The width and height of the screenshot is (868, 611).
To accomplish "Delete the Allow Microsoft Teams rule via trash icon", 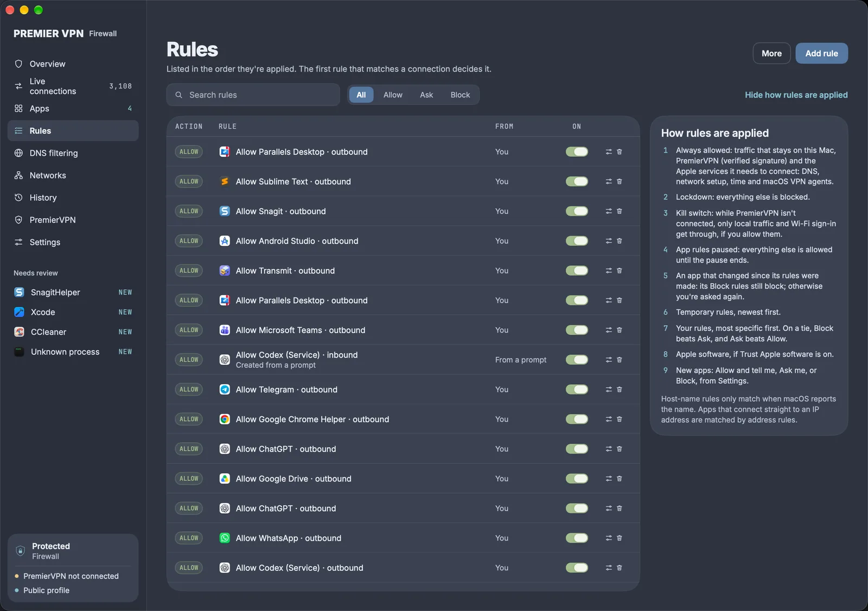I will click(619, 330).
